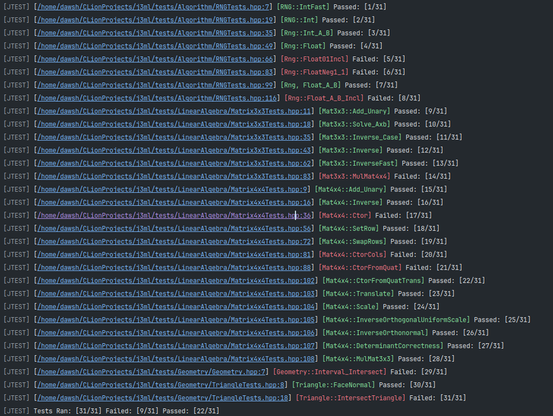Click the 'Passed: [1/31]' result text
The width and height of the screenshot is (553, 416).
point(360,7)
